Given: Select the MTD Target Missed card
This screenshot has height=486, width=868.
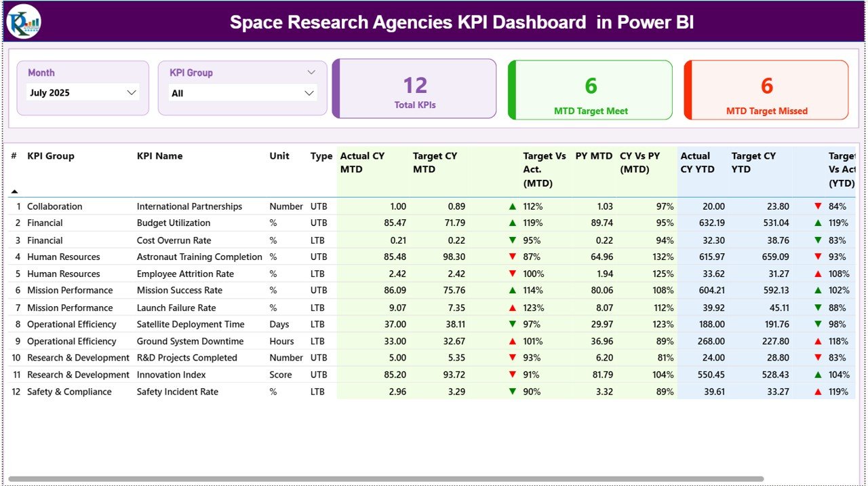Looking at the screenshot, I should pos(766,90).
